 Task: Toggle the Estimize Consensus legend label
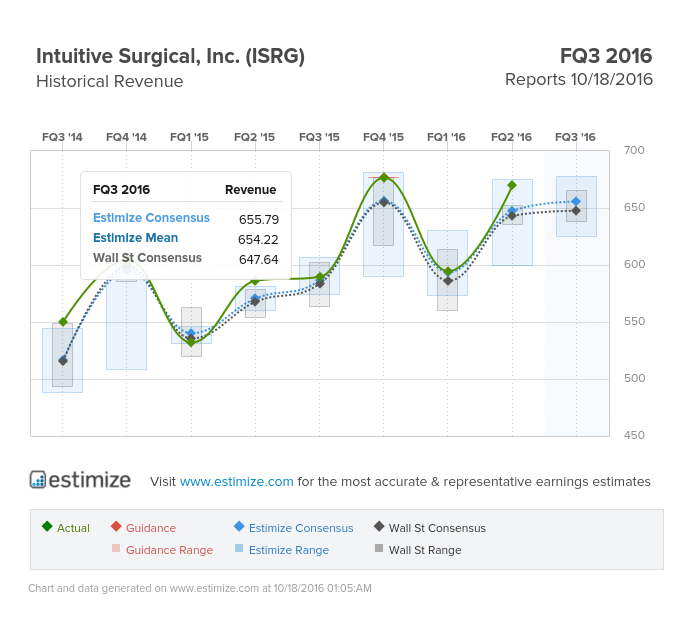301,528
